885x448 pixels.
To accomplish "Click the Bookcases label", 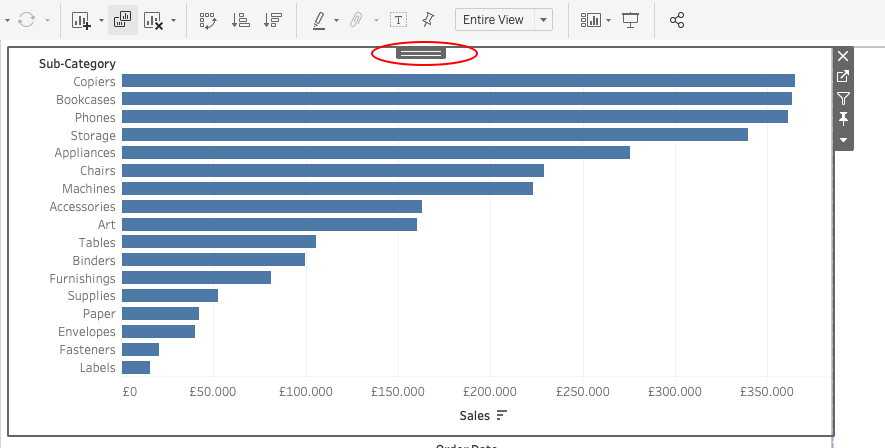I will 86,99.
